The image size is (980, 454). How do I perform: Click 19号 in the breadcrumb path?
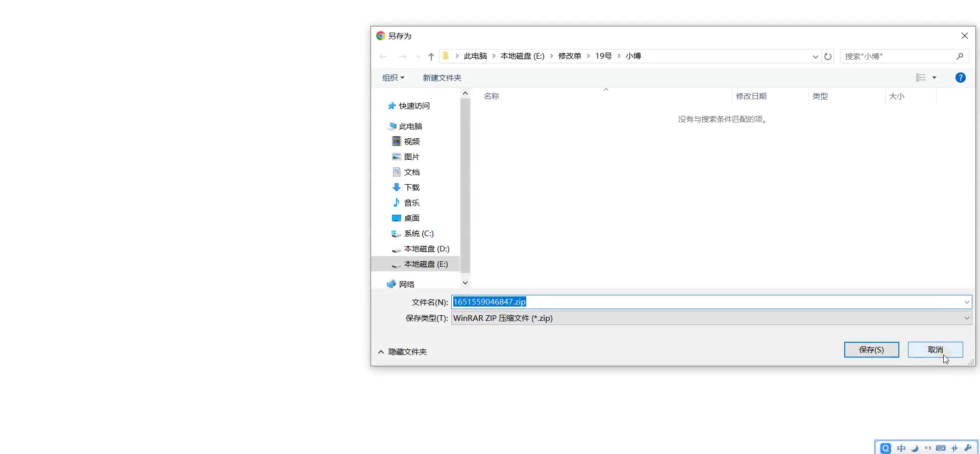click(x=603, y=56)
